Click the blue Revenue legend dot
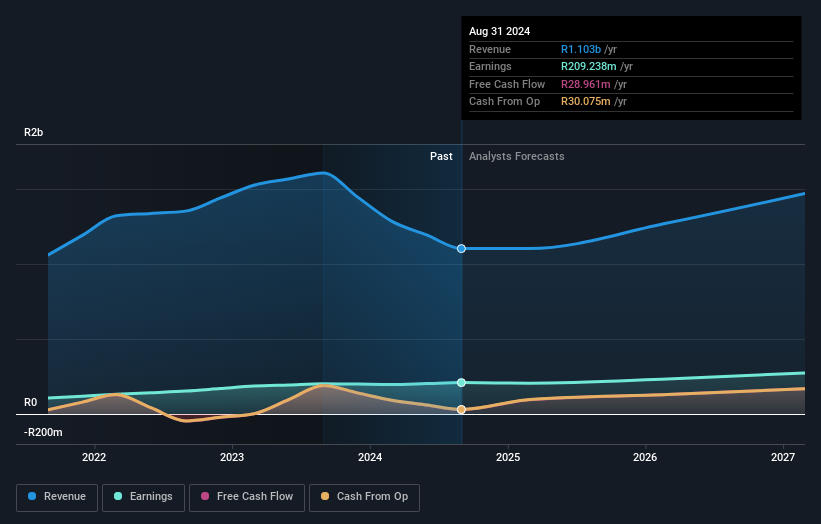This screenshot has width=821, height=524. pyautogui.click(x=32, y=496)
